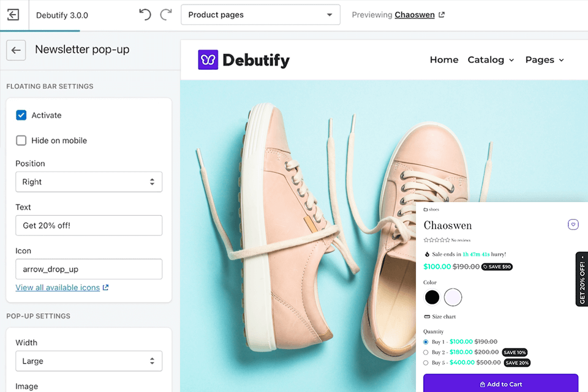This screenshot has width=588, height=392.
Task: Expand the Catalog menu
Action: 491,60
